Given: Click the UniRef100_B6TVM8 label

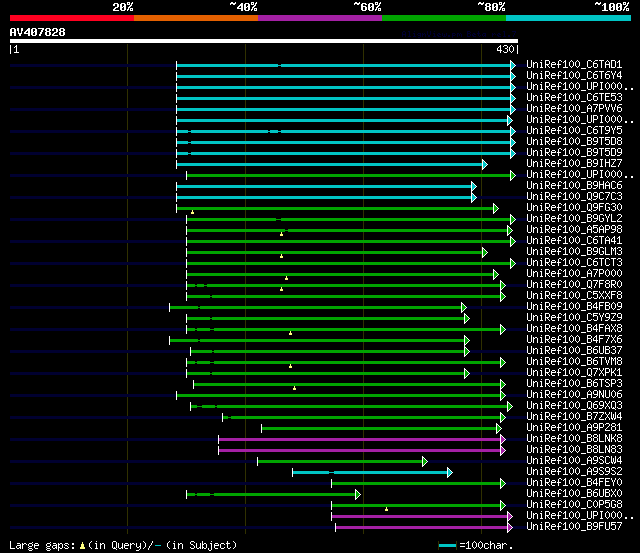Looking at the screenshot, I should click(574, 362).
